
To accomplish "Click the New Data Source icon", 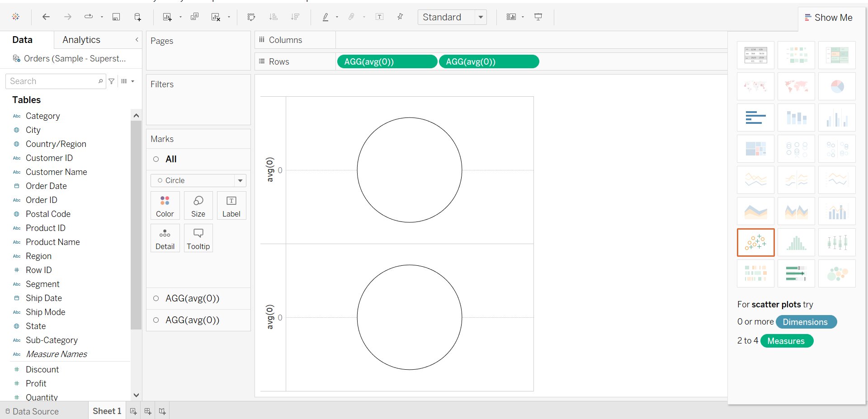I will (x=137, y=17).
